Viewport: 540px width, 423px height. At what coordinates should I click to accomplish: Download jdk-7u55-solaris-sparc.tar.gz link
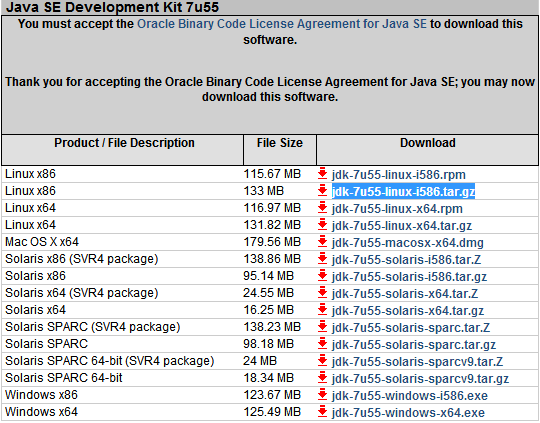[x=414, y=344]
